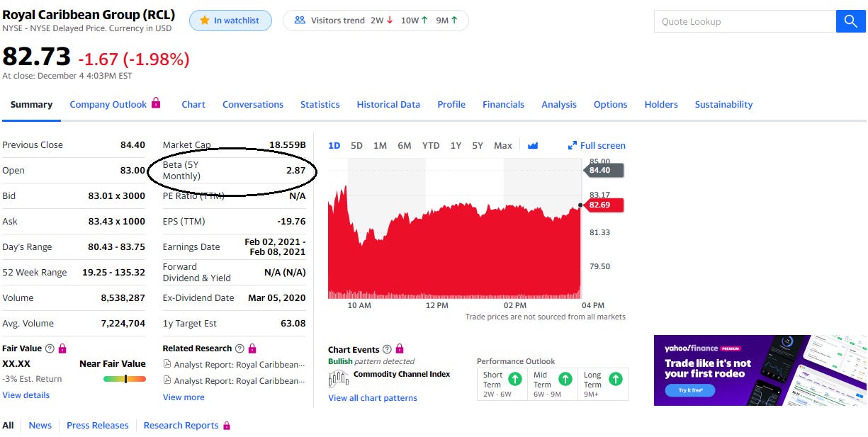The height and width of the screenshot is (437, 868).
Task: Open the Press Releases link
Action: click(98, 426)
